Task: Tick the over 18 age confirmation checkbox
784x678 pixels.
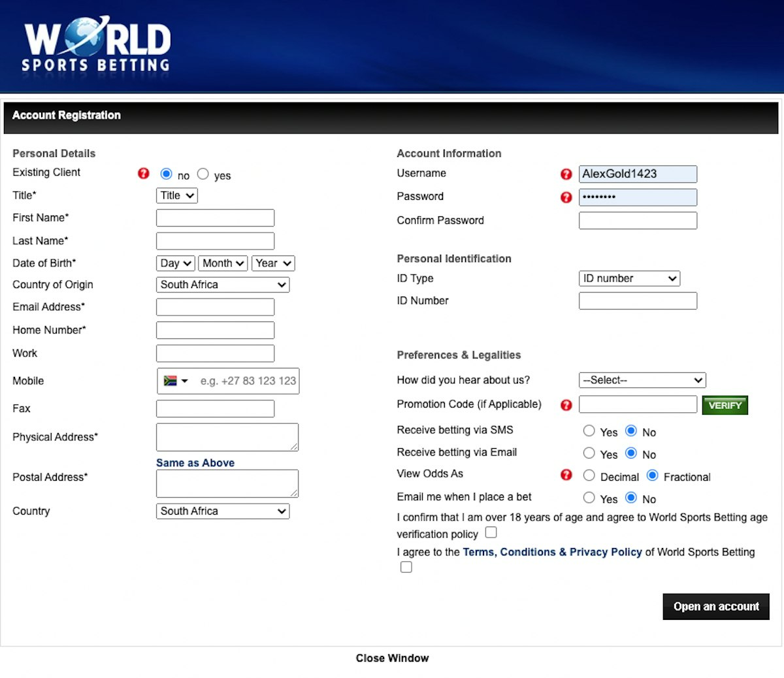Action: (491, 533)
